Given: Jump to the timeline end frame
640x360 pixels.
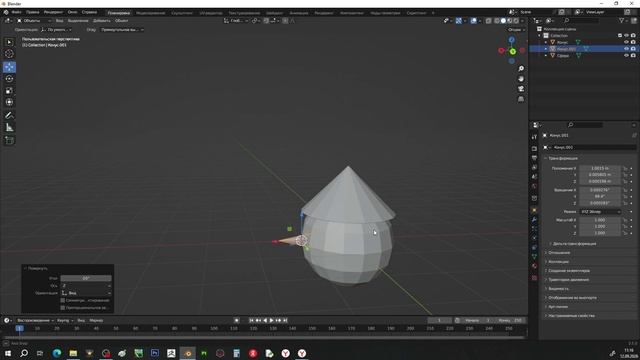Looking at the screenshot, I should click(x=285, y=320).
